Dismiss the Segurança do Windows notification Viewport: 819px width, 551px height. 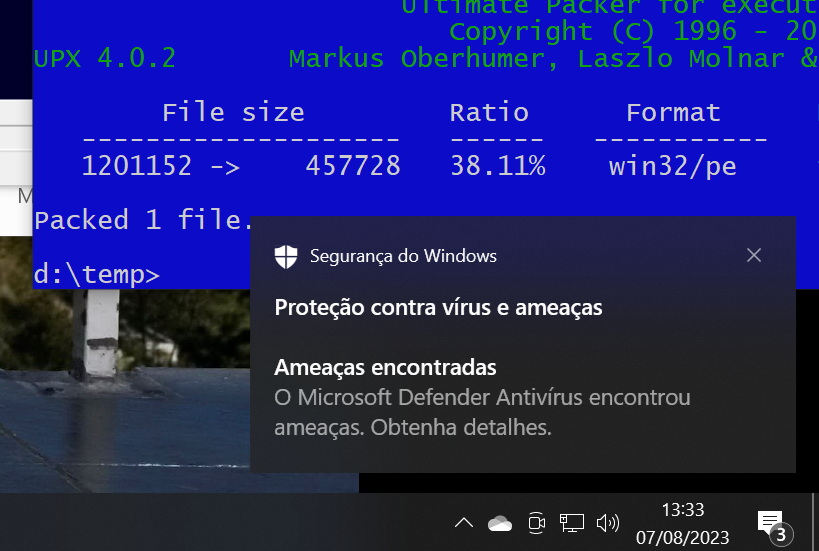[x=754, y=255]
